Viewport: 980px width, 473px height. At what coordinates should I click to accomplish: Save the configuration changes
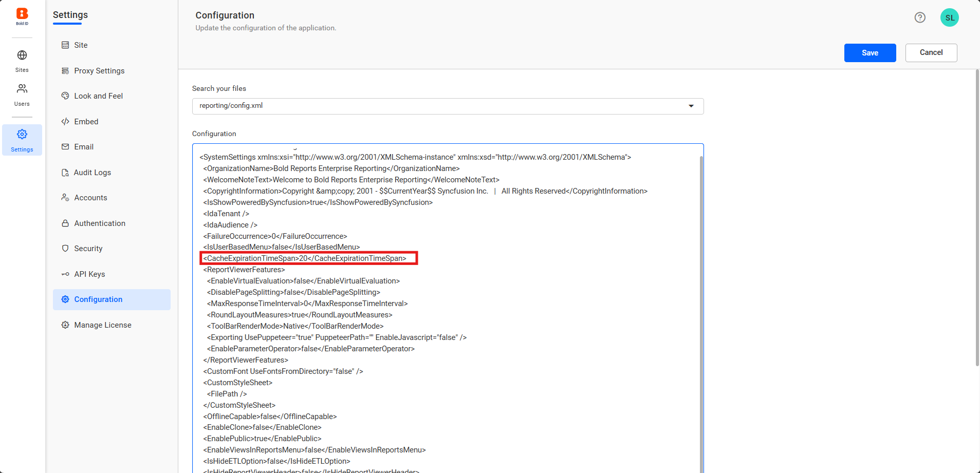[870, 53]
